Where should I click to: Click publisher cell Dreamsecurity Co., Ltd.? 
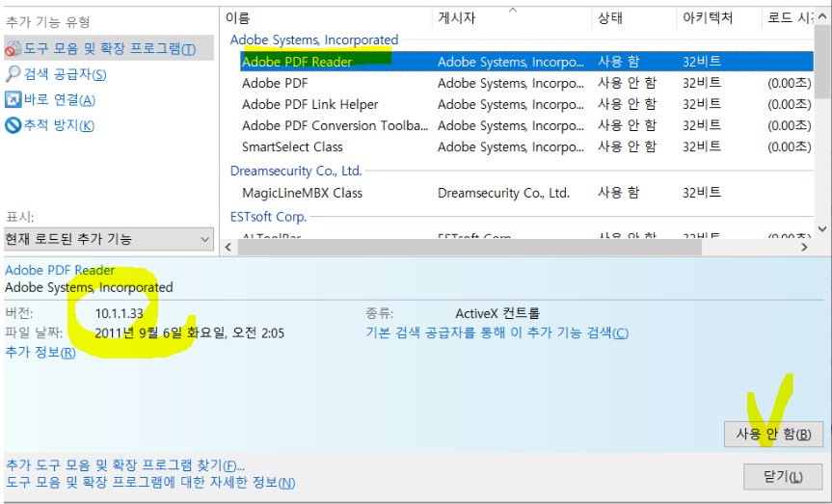(x=503, y=193)
